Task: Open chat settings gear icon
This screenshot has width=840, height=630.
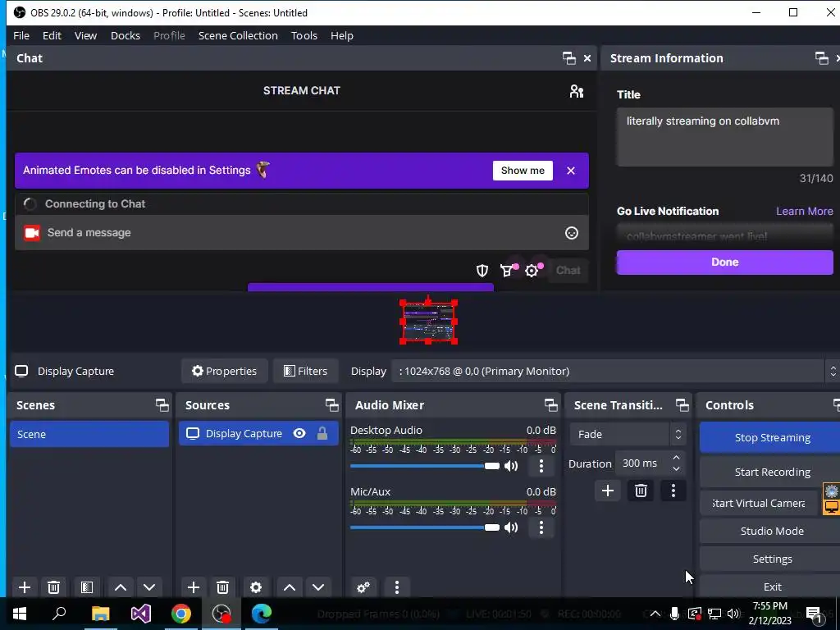Action: [532, 271]
